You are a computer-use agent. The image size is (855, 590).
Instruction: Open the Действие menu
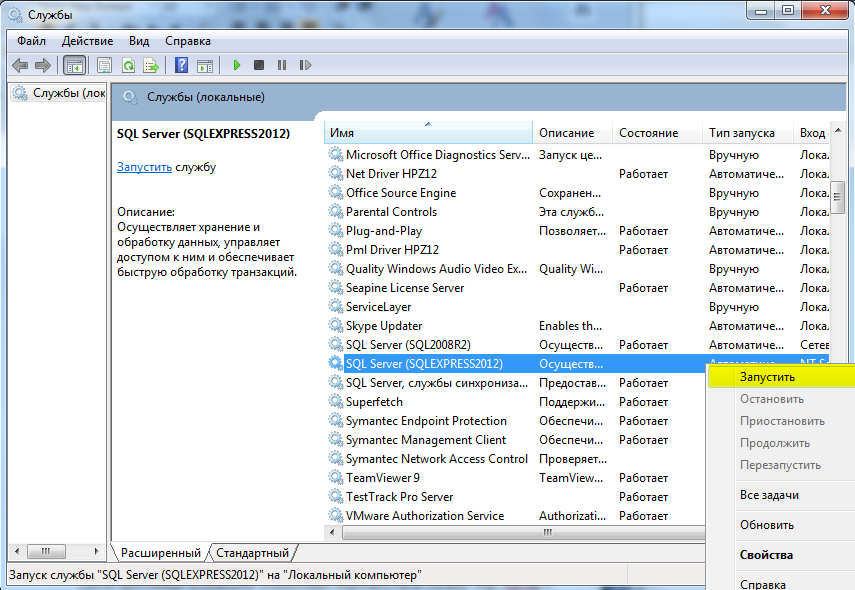tap(87, 41)
